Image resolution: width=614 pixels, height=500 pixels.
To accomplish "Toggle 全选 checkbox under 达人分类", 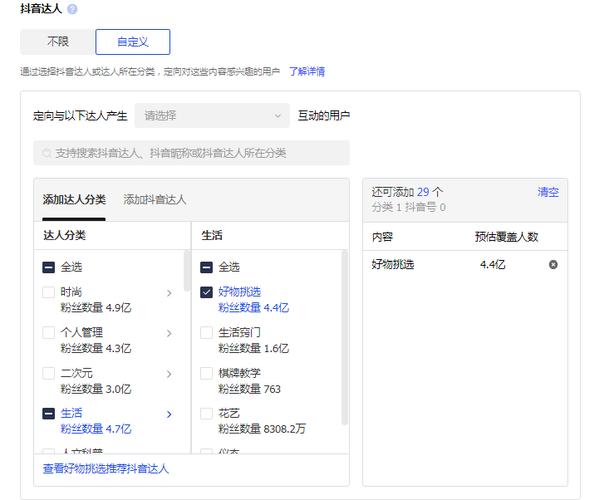I will (49, 267).
